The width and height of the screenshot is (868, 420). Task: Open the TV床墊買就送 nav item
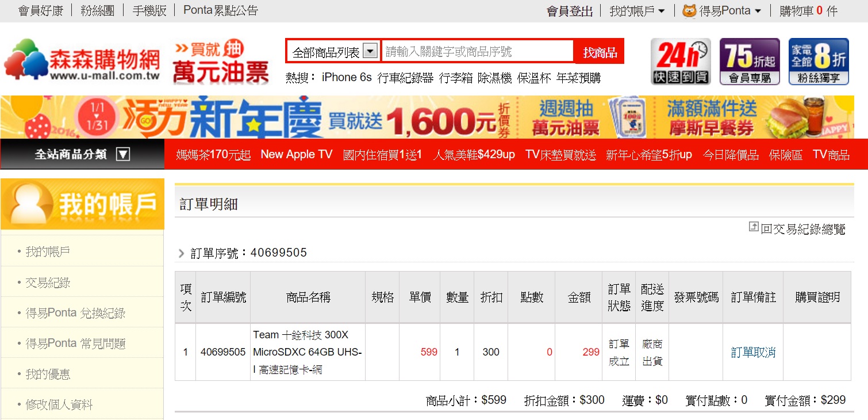coord(560,155)
